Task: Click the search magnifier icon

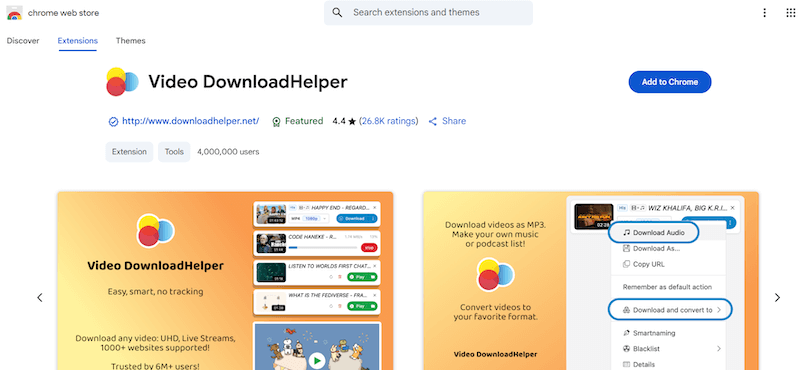Action: tap(337, 13)
